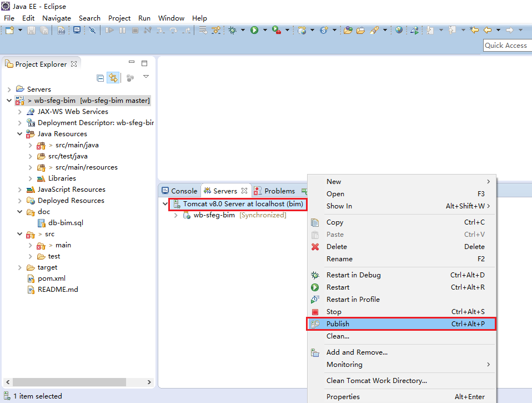Image resolution: width=532 pixels, height=403 pixels.
Task: Click the Save All toolbar icon
Action: point(44,30)
